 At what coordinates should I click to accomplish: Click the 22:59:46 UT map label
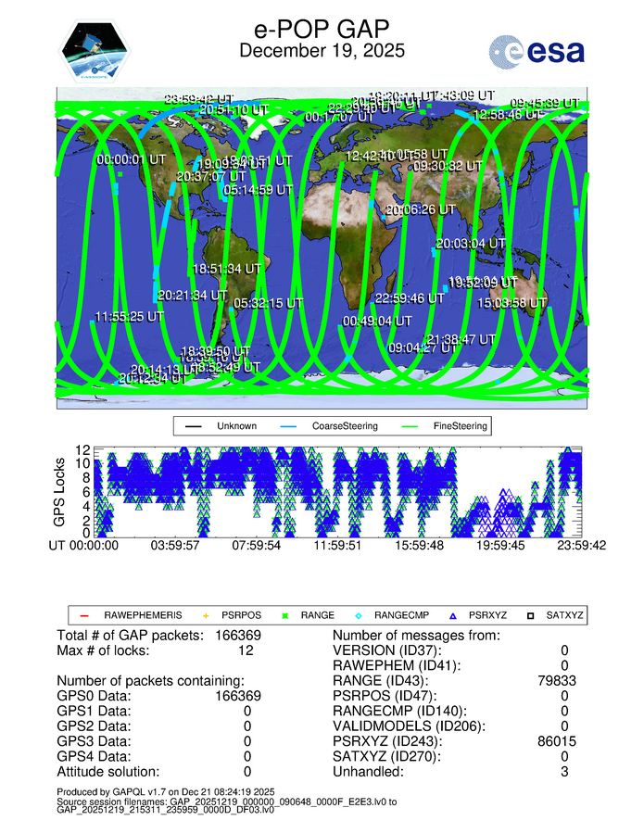click(x=409, y=298)
